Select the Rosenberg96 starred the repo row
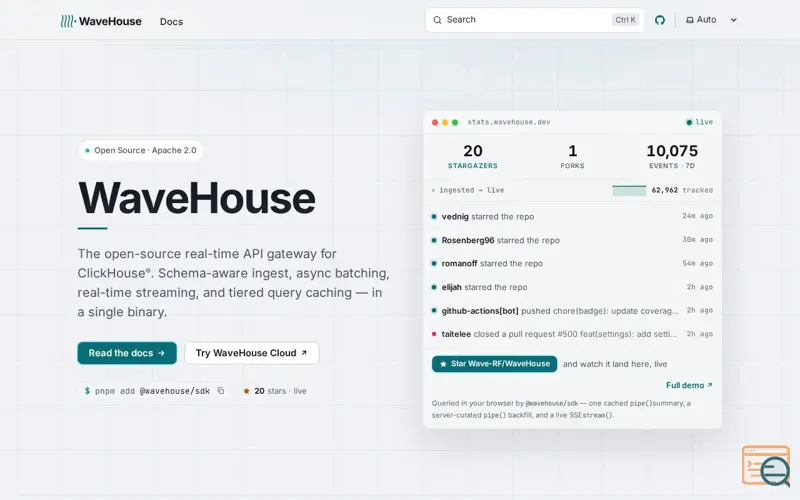This screenshot has width=800, height=500. (572, 240)
